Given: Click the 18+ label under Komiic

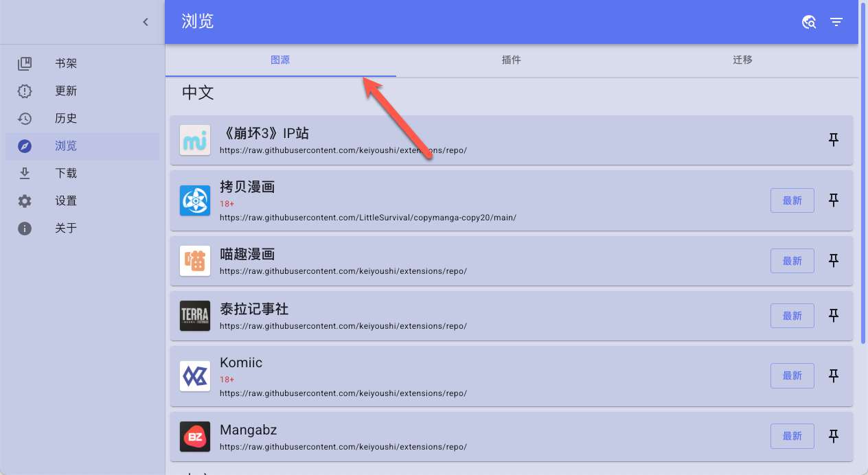Looking at the screenshot, I should click(227, 380).
